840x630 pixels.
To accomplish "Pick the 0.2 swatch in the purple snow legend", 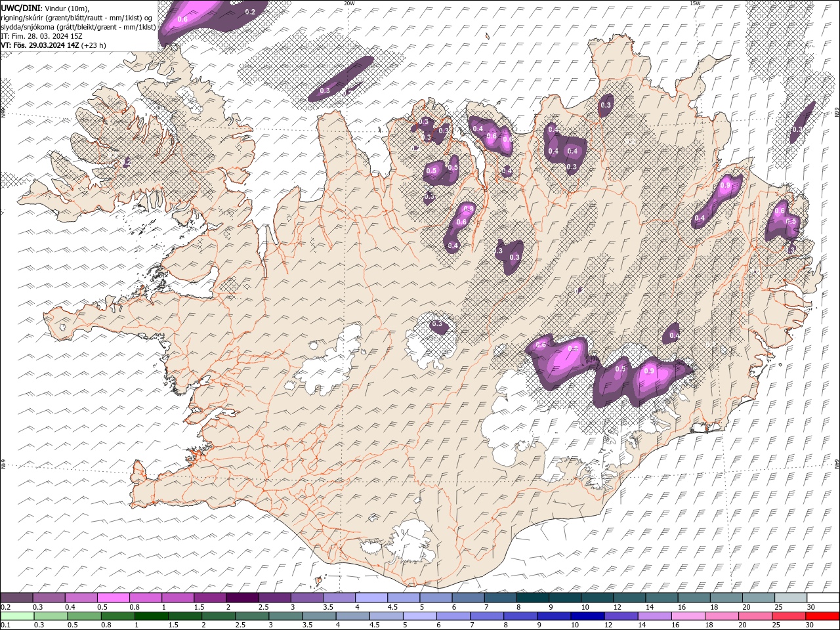I will coord(16,598).
